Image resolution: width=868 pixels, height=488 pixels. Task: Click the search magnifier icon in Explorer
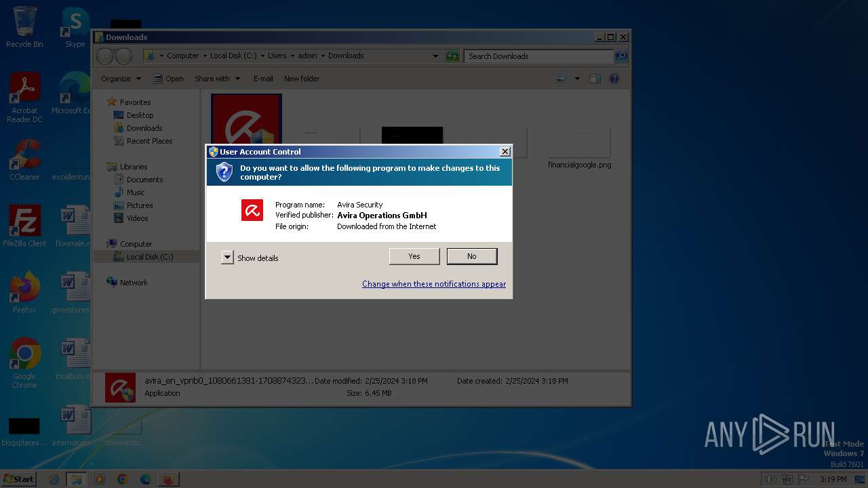coord(621,56)
